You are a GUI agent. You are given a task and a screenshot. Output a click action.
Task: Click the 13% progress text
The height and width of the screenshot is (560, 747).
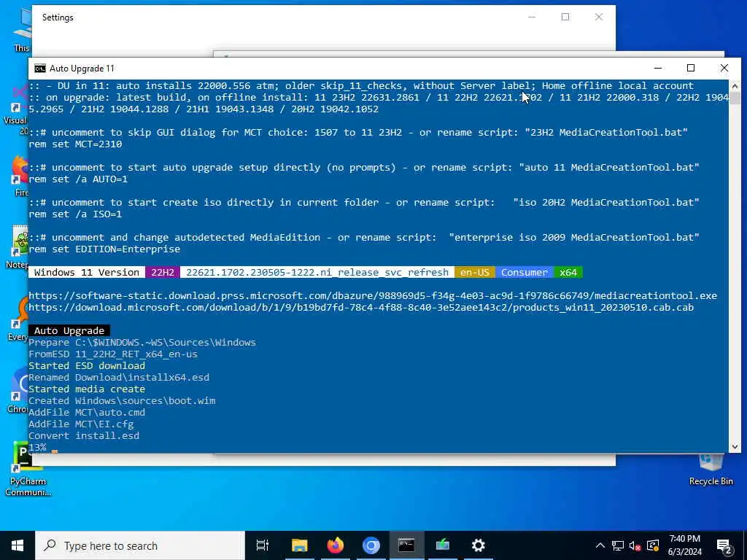pos(37,447)
